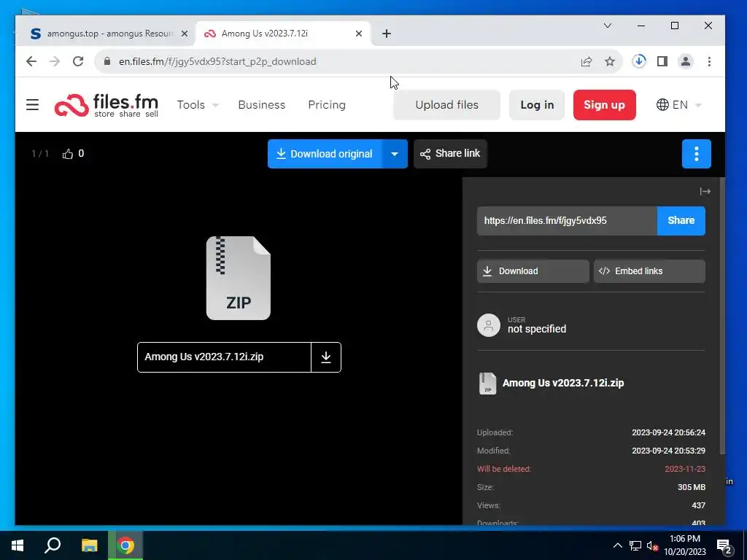747x560 pixels.
Task: Open the Windows Start menu
Action: [x=18, y=545]
